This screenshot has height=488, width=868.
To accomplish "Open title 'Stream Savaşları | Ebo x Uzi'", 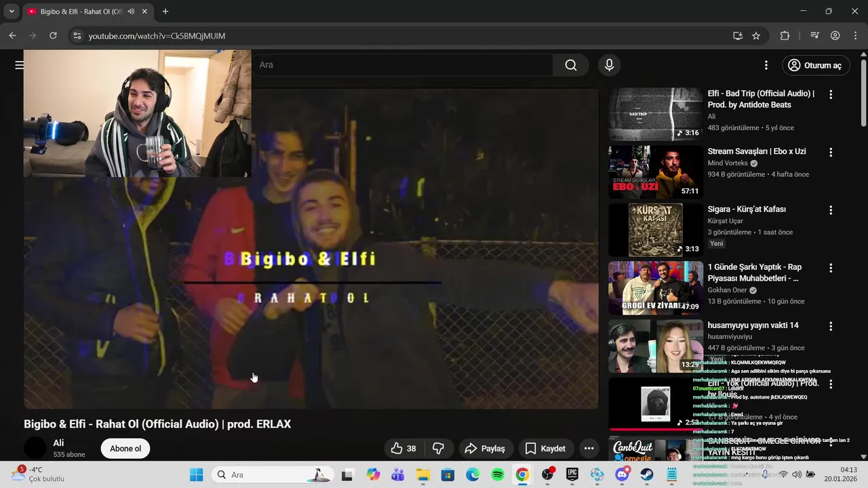I will (x=757, y=151).
